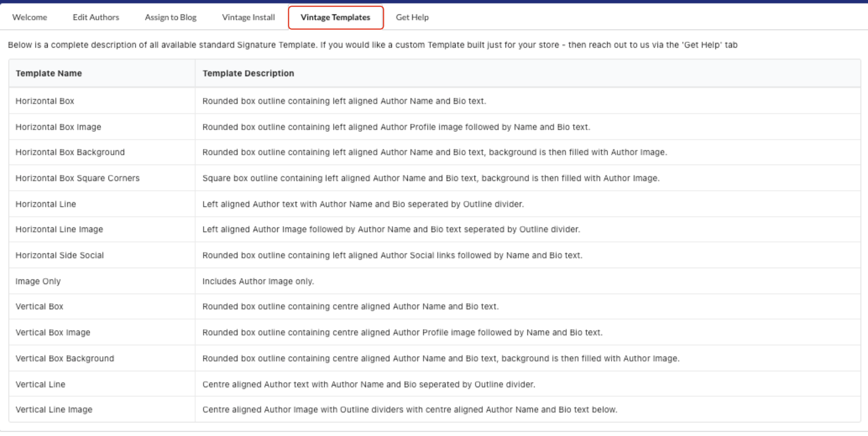Click Horizontal Box Square Corners entry

tap(77, 178)
